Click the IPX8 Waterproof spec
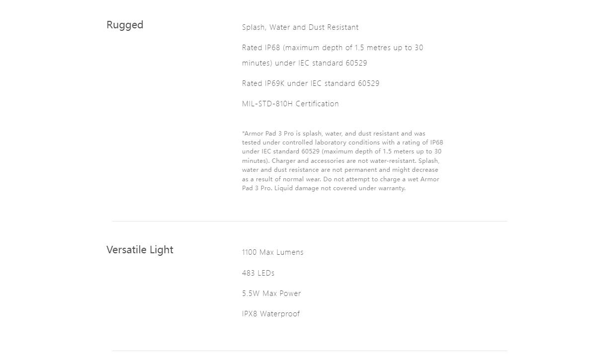 pyautogui.click(x=271, y=314)
